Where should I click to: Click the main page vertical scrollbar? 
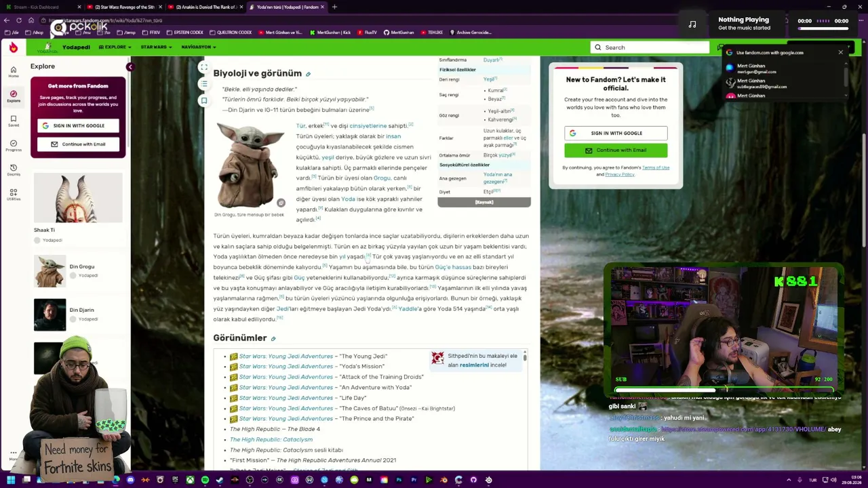point(865,190)
